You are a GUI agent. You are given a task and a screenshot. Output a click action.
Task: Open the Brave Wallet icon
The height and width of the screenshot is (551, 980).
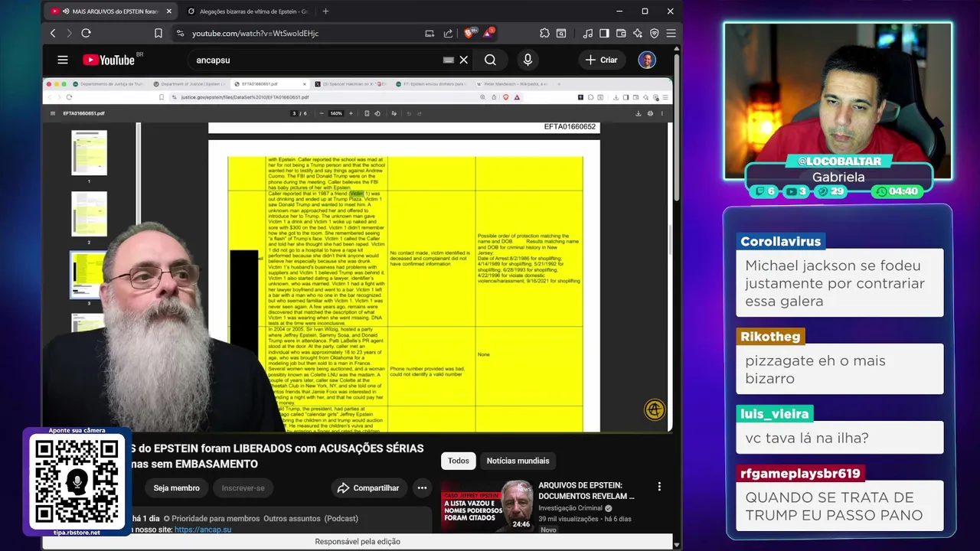[621, 34]
